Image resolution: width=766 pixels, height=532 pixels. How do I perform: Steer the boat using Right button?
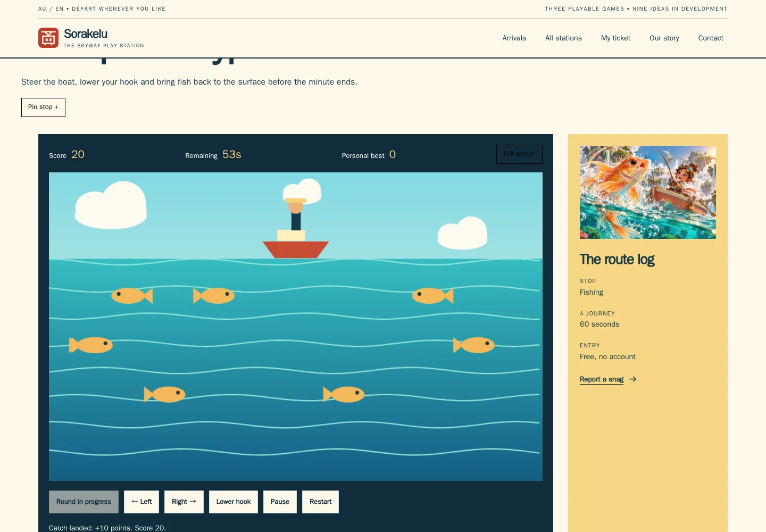184,502
